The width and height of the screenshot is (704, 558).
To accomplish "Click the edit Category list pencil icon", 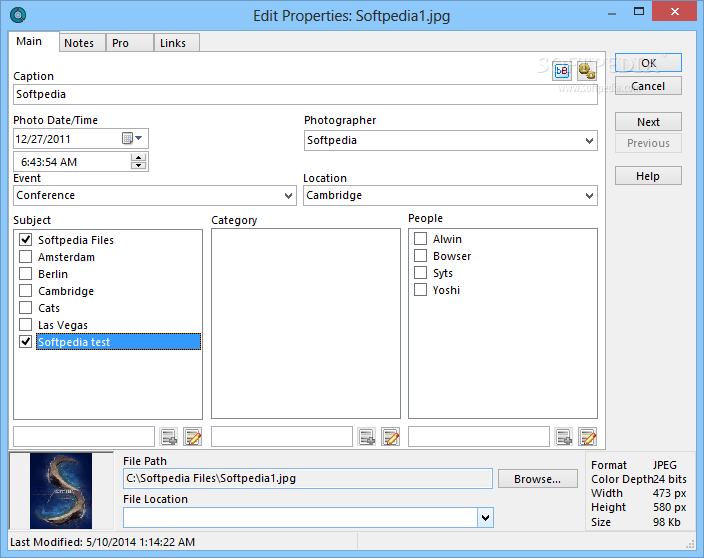I will [x=391, y=437].
